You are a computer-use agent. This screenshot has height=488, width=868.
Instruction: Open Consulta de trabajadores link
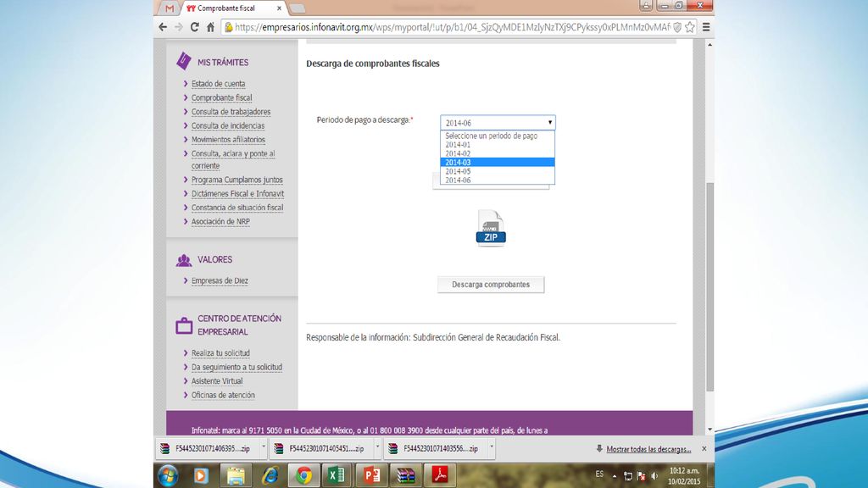click(x=231, y=111)
